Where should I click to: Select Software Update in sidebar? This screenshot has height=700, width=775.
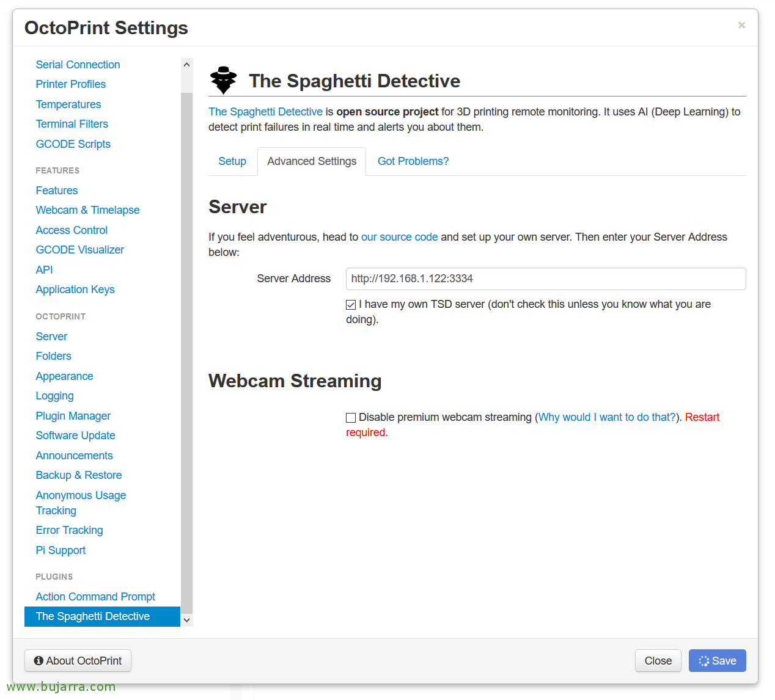[x=76, y=436]
